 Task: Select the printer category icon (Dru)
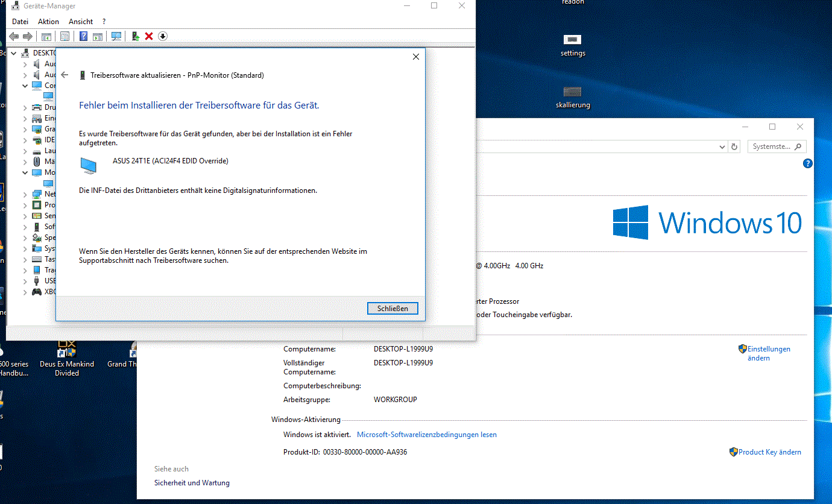pos(36,107)
